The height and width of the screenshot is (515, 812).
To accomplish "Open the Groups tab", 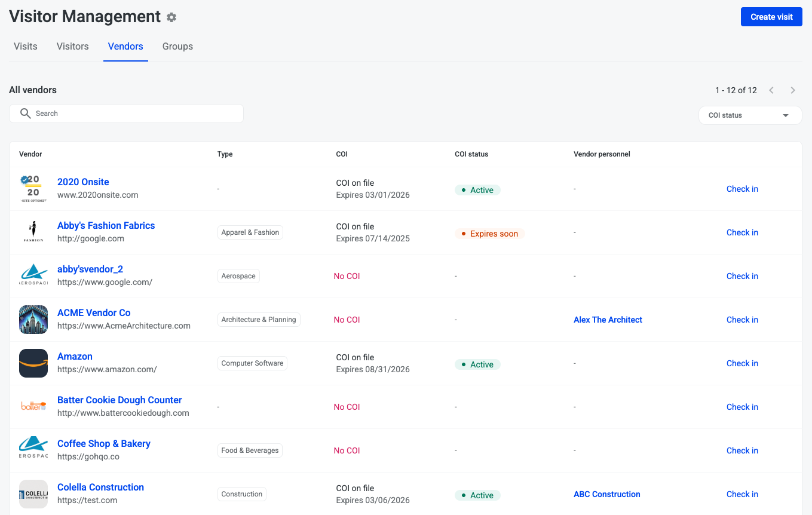I will (x=177, y=47).
